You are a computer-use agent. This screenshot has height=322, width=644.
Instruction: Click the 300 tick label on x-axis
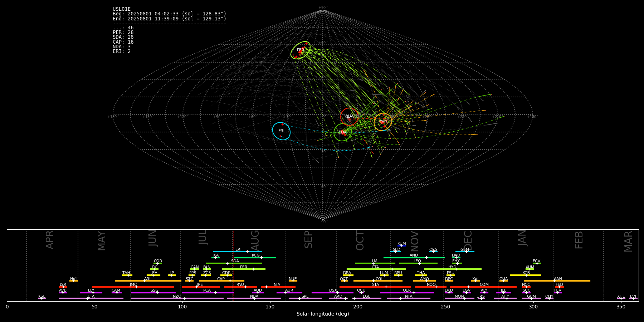point(533,307)
